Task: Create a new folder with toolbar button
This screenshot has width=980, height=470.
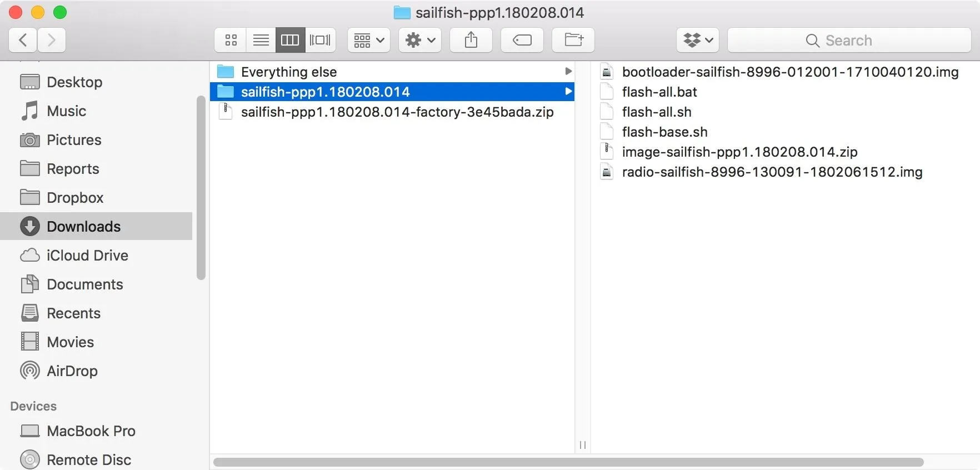Action: tap(573, 40)
